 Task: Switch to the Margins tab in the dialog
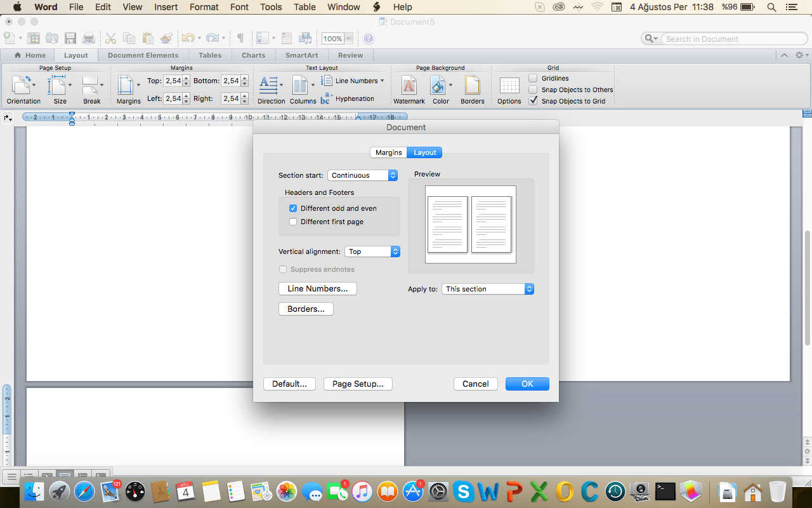click(388, 152)
